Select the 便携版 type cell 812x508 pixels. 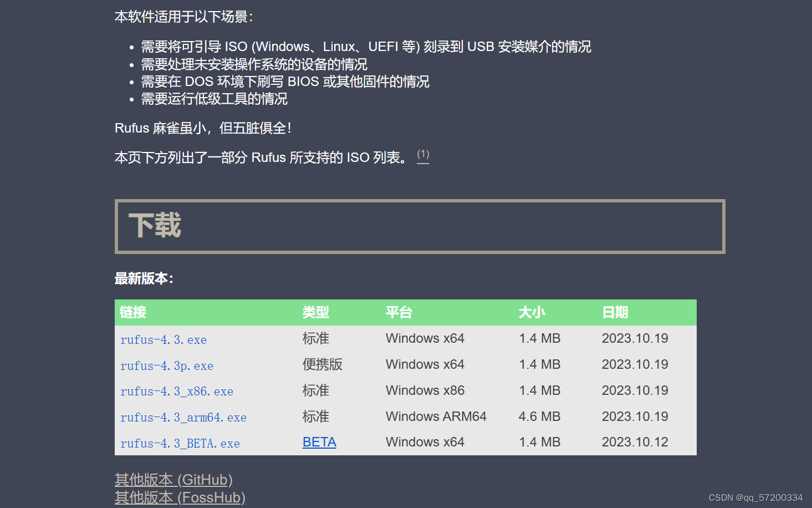point(323,364)
